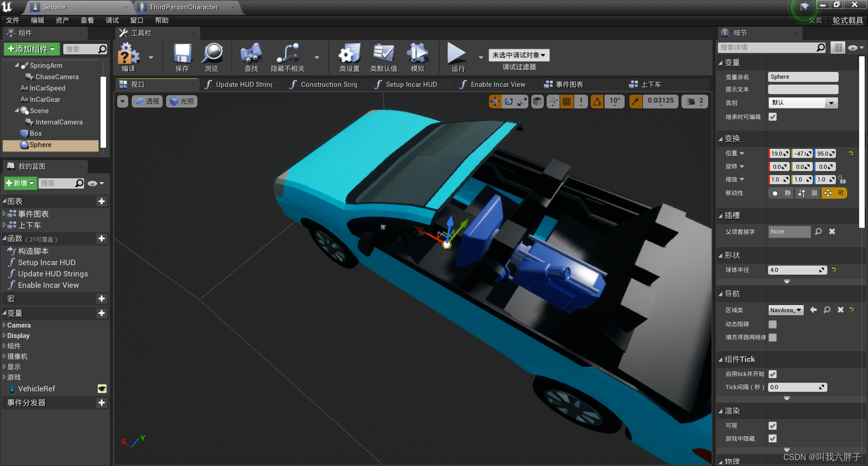Image resolution: width=868 pixels, height=466 pixels.
Task: Open the coordinate system snapping icon
Action: coord(553,101)
